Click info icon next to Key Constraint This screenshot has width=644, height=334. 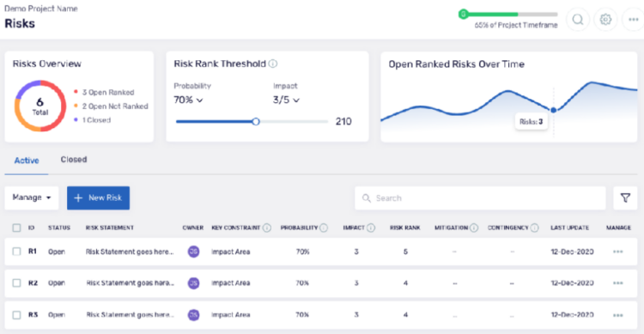pyautogui.click(x=267, y=228)
